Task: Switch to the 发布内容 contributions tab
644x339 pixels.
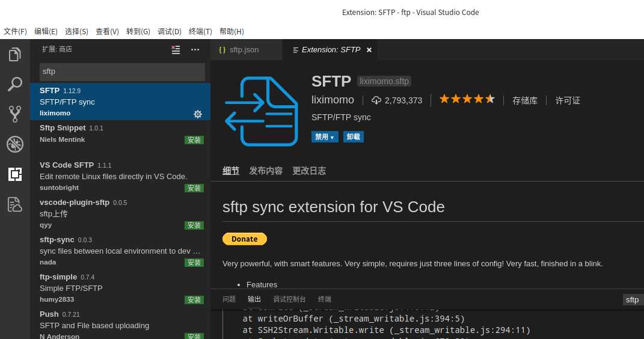Action: click(266, 171)
